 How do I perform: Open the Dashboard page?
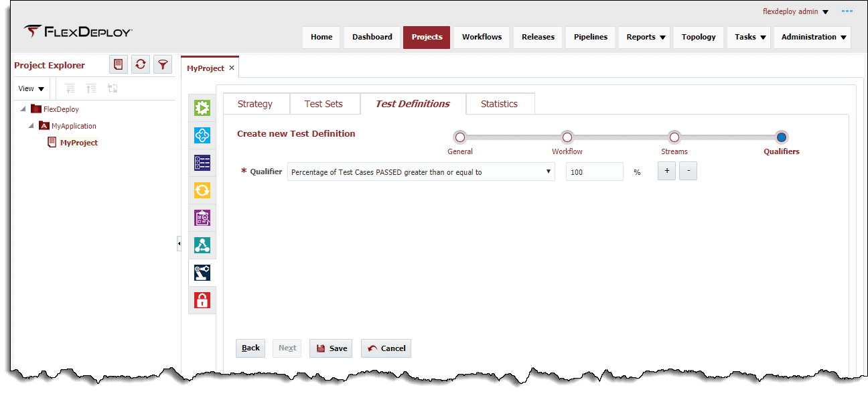[372, 37]
